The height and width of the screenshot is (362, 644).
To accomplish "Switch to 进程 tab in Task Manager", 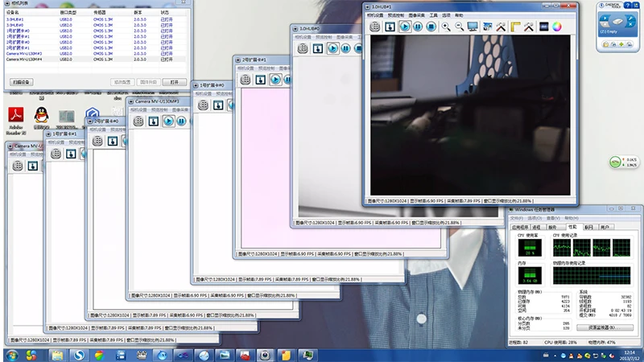I will click(x=537, y=227).
